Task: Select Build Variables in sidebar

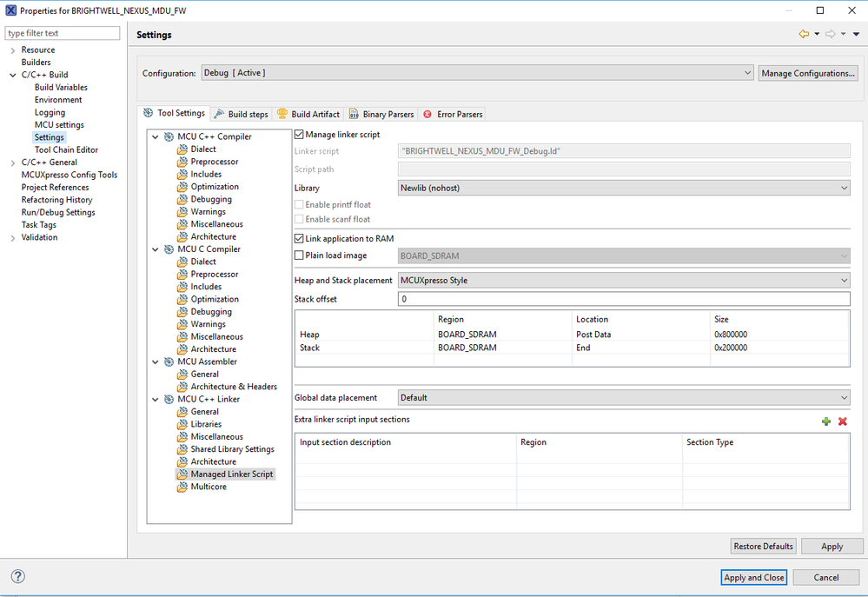Action: (61, 87)
